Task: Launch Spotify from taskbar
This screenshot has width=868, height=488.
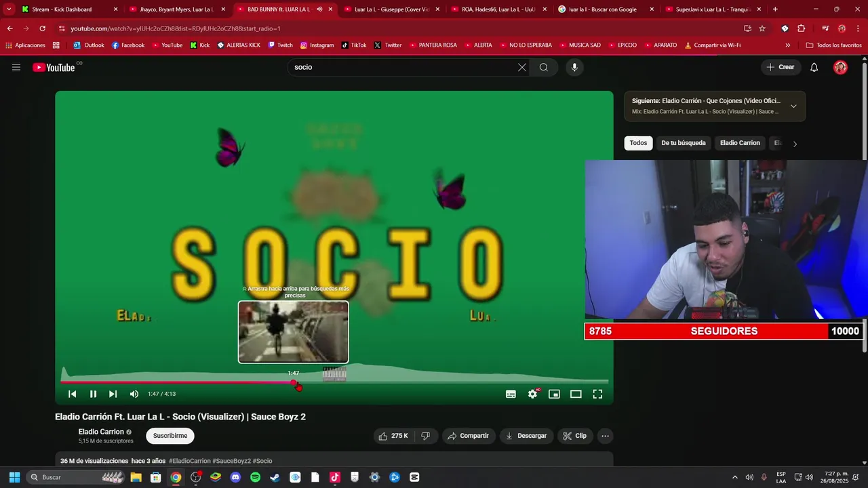Action: coord(255,477)
